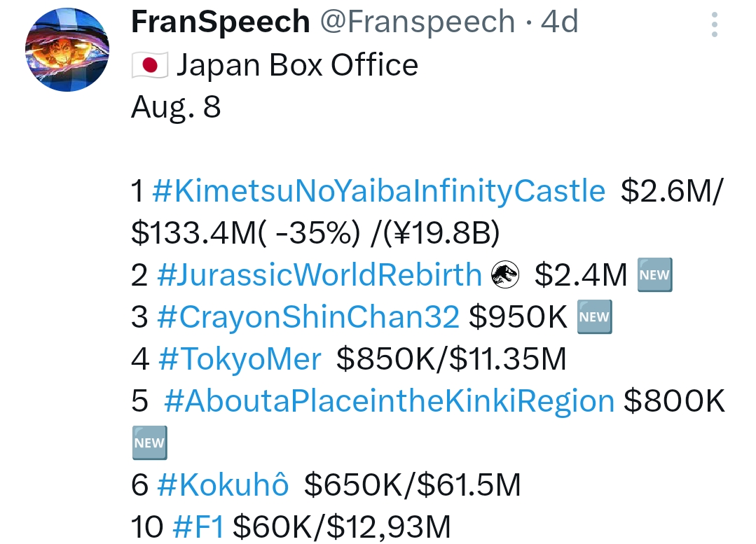Select the #CrayonShinChan32 hashtag
This screenshot has height=544, width=756.
pyautogui.click(x=308, y=317)
